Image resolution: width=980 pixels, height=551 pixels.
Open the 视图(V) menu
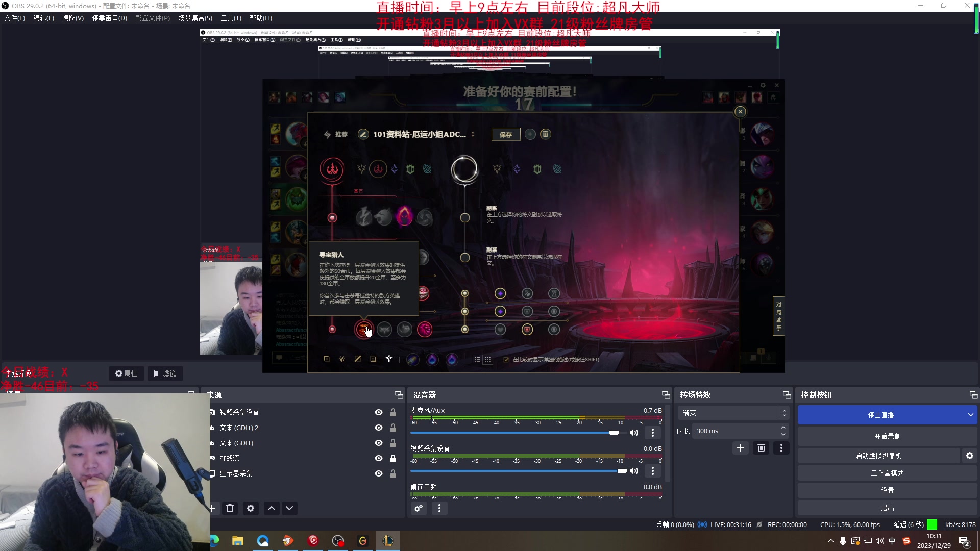click(73, 18)
